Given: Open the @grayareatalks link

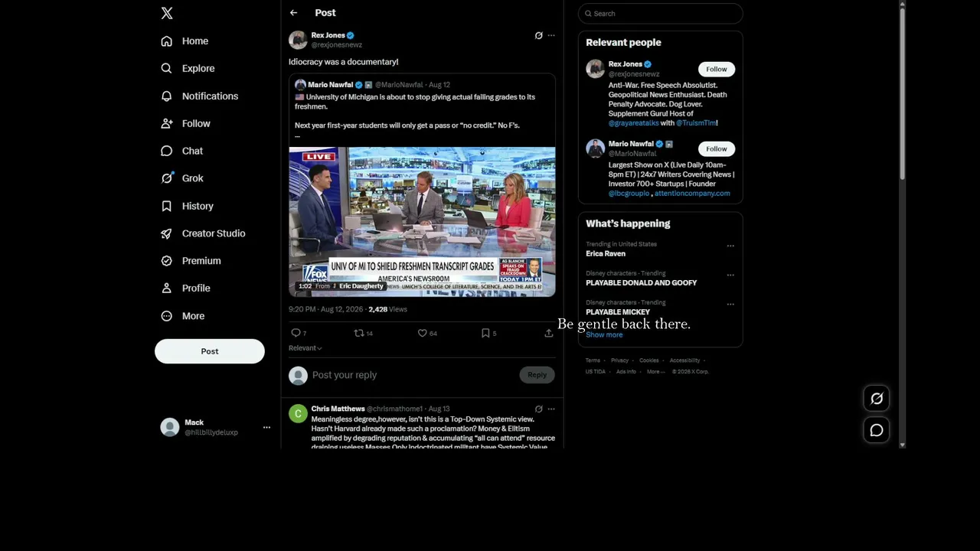Looking at the screenshot, I should tap(633, 123).
